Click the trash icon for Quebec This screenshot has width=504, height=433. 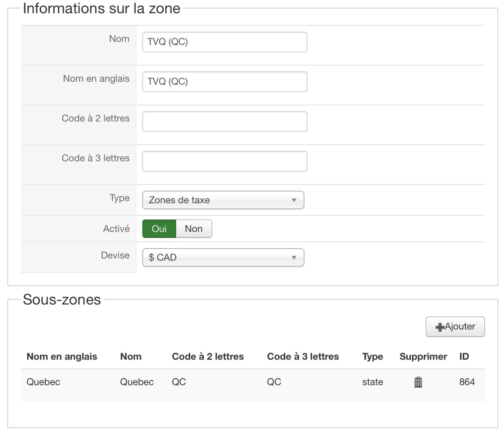pyautogui.click(x=418, y=382)
